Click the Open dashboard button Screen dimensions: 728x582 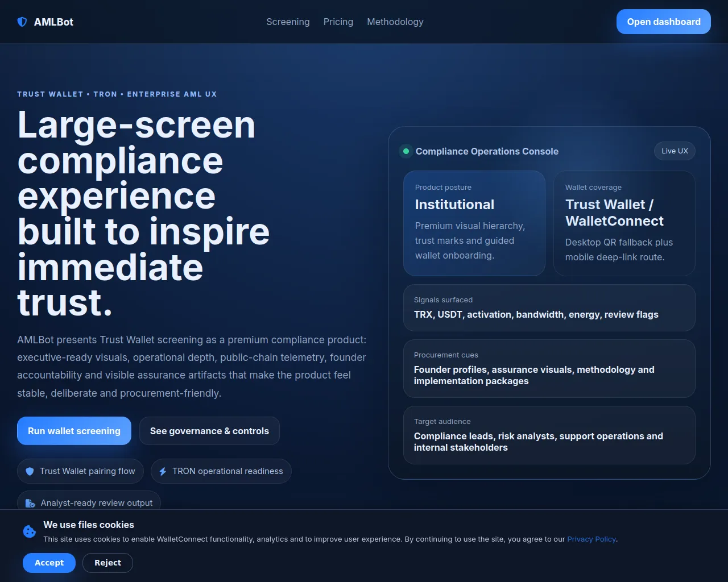point(664,22)
